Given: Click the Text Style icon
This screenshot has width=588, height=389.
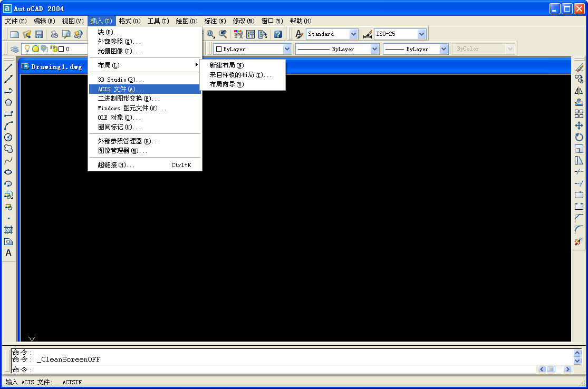Looking at the screenshot, I should (299, 34).
